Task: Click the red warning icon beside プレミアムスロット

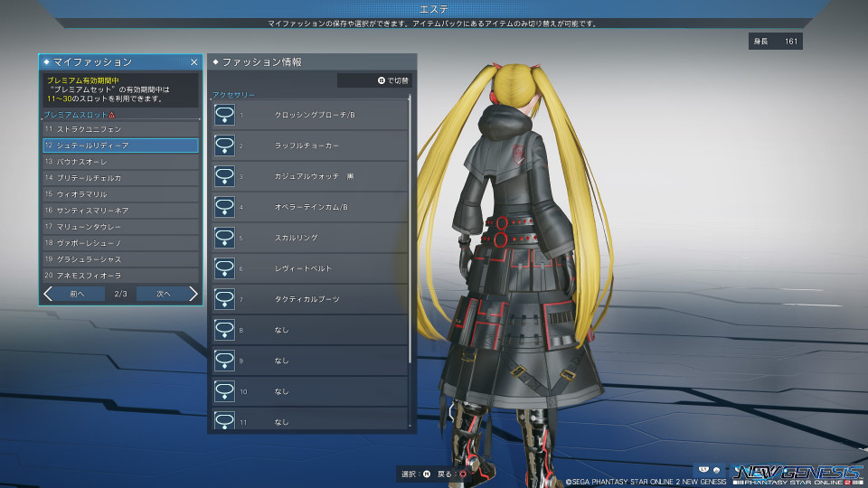Action: [x=112, y=115]
